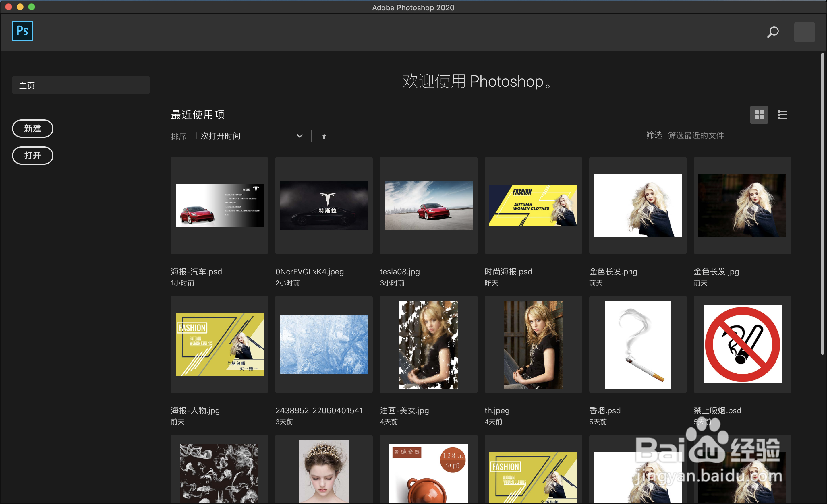The height and width of the screenshot is (504, 827).
Task: Click the profile avatar square
Action: (804, 32)
